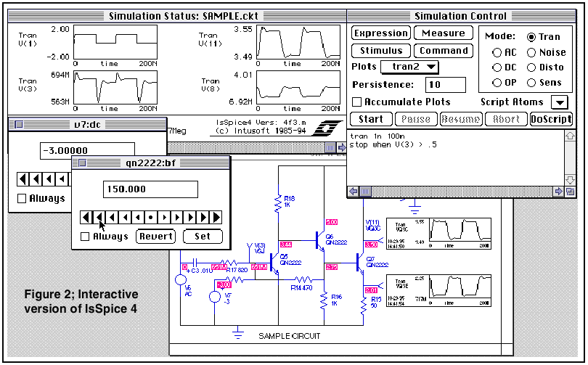The height and width of the screenshot is (365, 588).
Task: Click the Expression button
Action: (x=380, y=33)
